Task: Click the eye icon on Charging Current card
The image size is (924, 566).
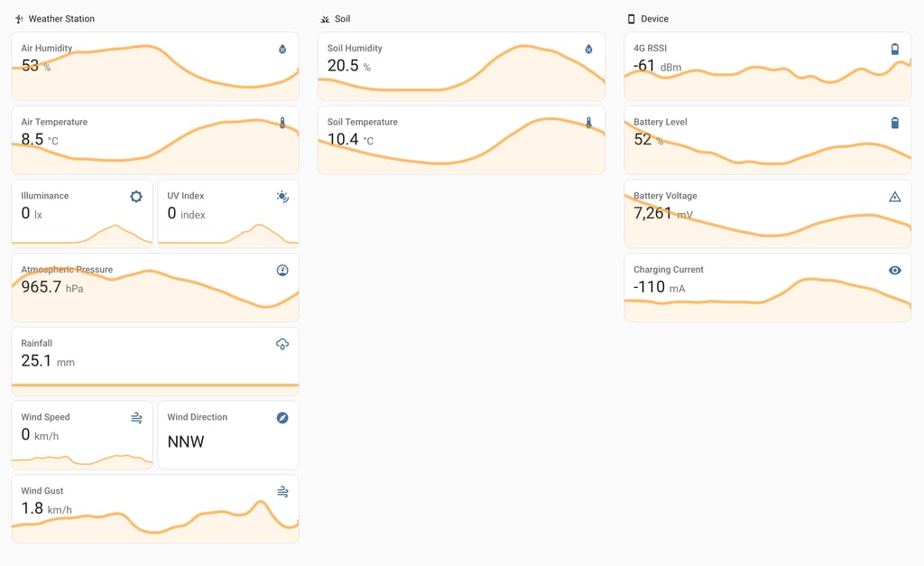Action: (x=895, y=270)
